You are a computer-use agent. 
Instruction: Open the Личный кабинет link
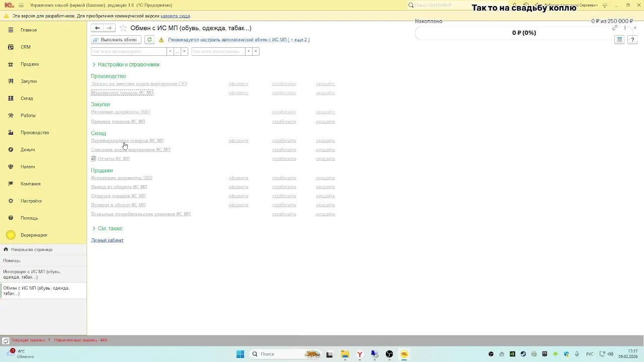click(107, 240)
